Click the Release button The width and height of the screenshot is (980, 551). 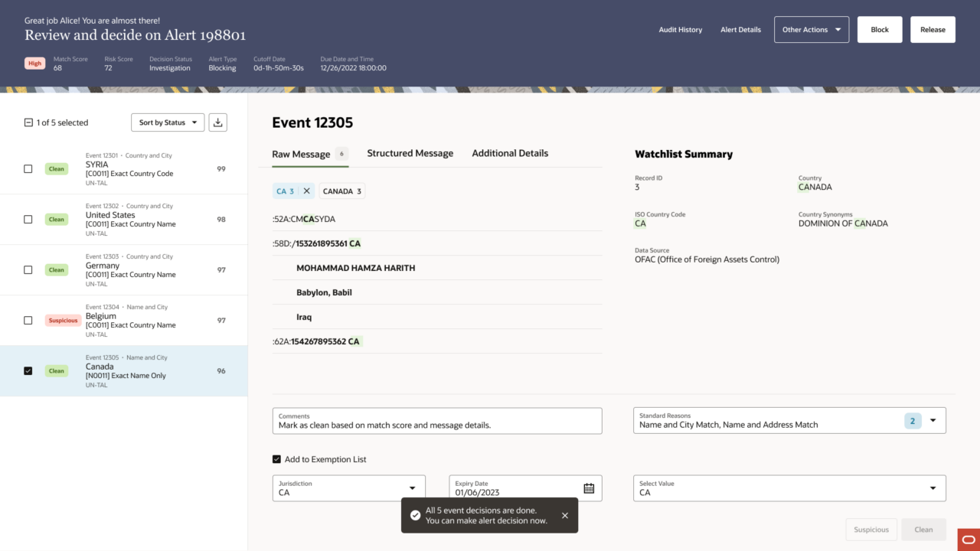[x=933, y=30]
